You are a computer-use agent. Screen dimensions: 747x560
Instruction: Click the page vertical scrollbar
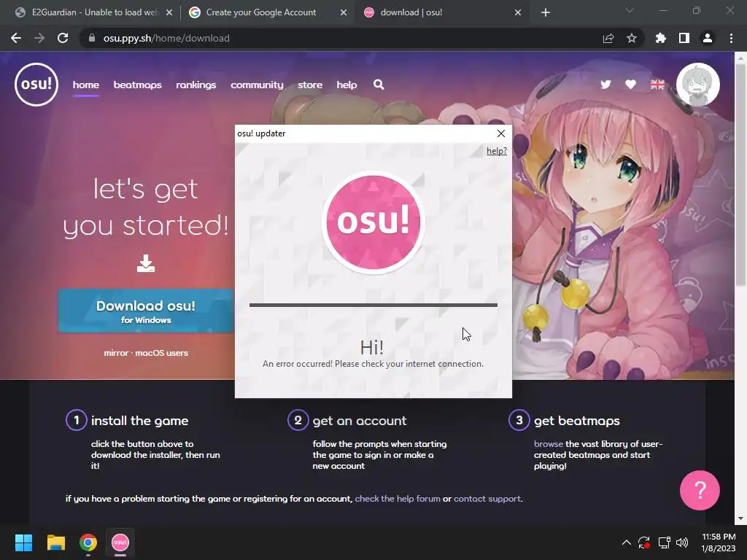(x=741, y=175)
